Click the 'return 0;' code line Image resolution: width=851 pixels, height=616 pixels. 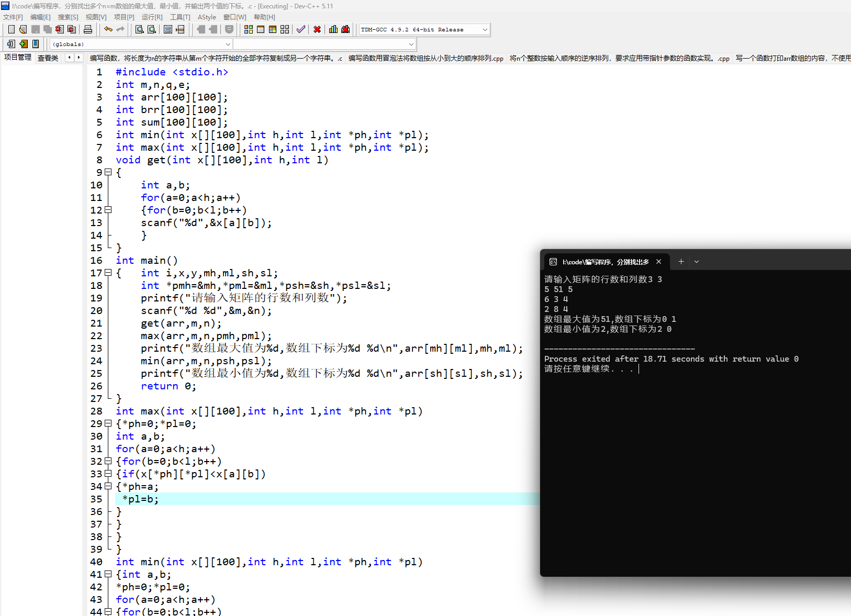click(x=169, y=386)
